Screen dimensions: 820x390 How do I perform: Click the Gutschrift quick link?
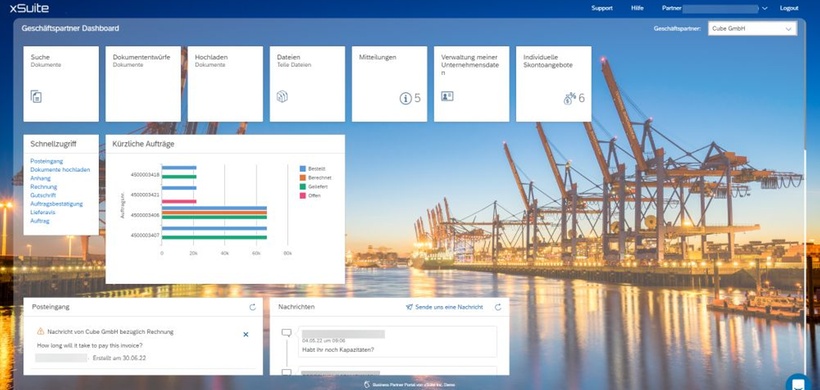click(x=43, y=196)
